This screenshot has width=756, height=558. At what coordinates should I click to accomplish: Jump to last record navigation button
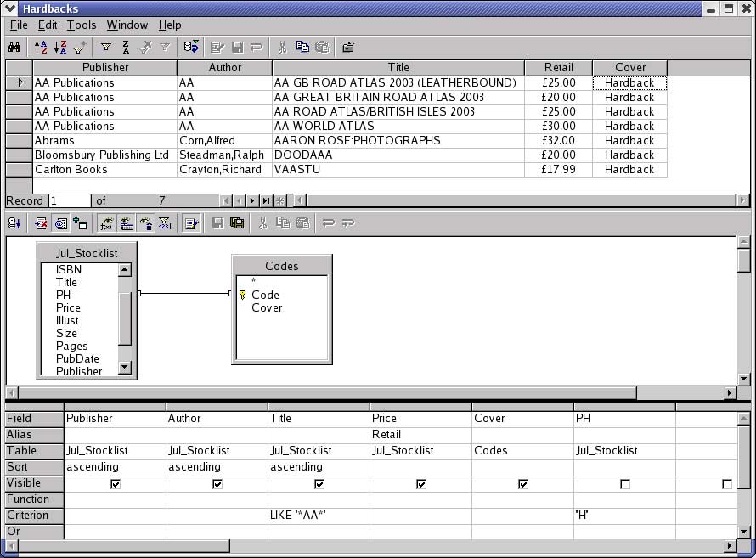[x=266, y=201]
